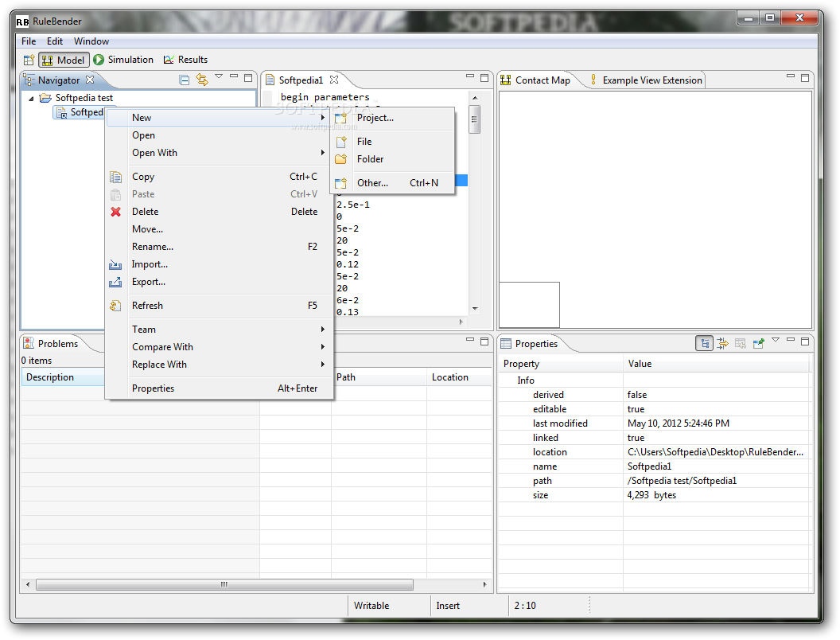Collapse the Softpedia test project tree
The width and height of the screenshot is (840, 640).
click(31, 98)
